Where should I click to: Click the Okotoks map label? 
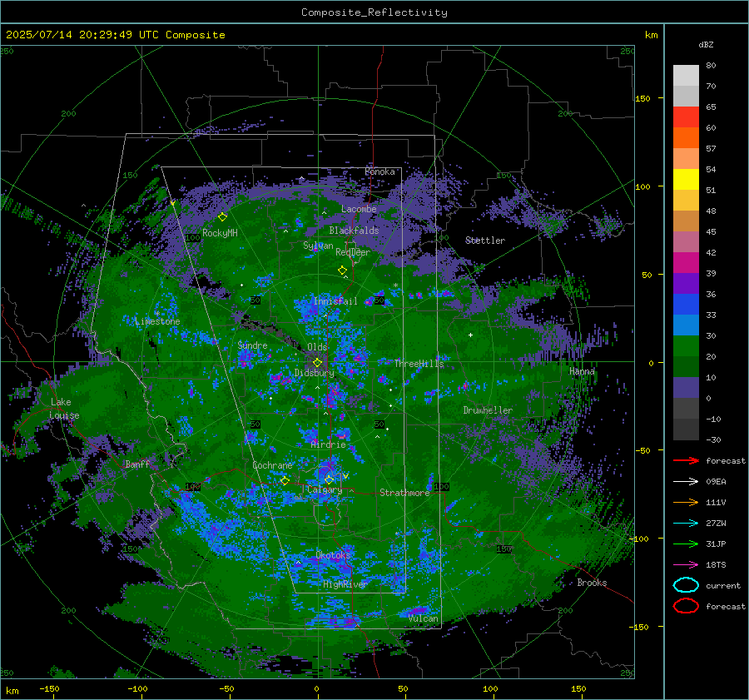(333, 555)
